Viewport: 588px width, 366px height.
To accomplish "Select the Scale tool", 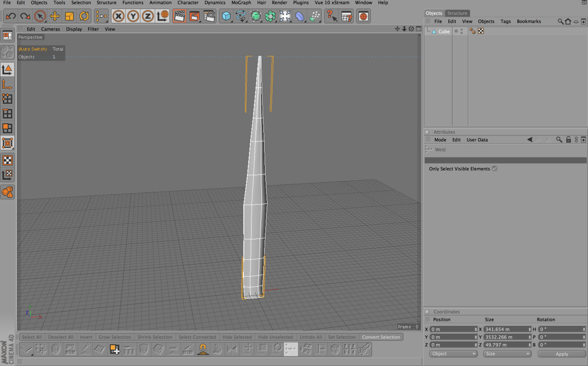I will [x=69, y=16].
